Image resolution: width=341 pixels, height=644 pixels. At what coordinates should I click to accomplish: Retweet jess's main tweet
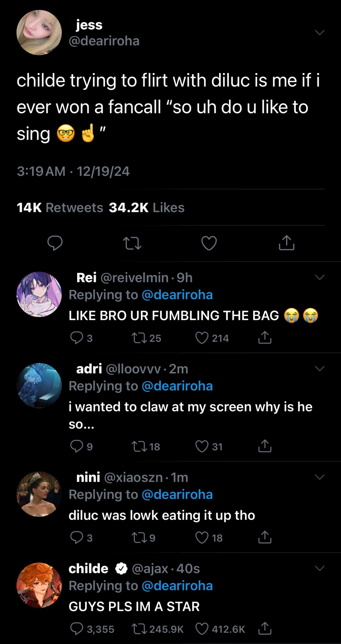[x=132, y=243]
